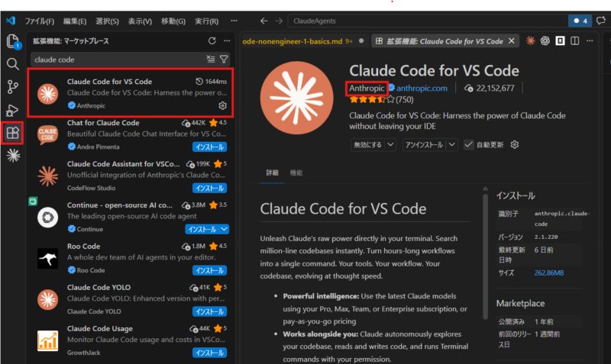Expand the アンインストール dropdown arrow
Viewport: 611px width, 364px height.
pos(451,145)
